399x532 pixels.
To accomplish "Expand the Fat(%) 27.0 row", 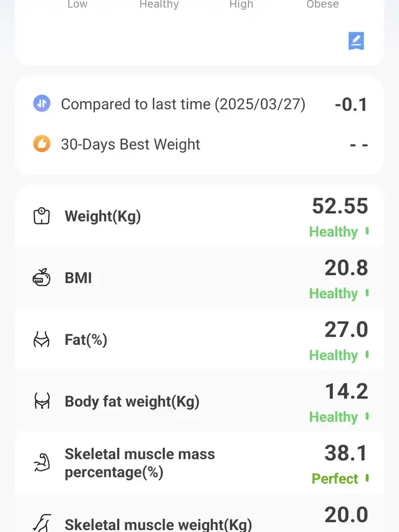I will pyautogui.click(x=199, y=340).
